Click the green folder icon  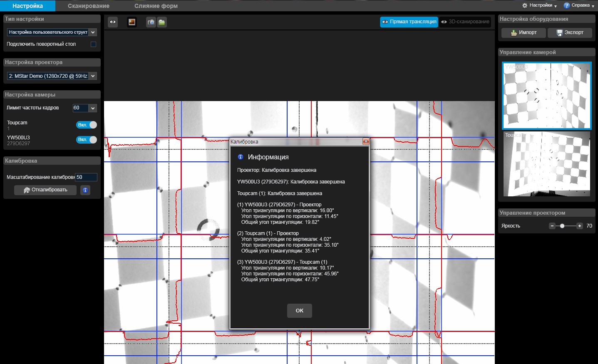[162, 22]
